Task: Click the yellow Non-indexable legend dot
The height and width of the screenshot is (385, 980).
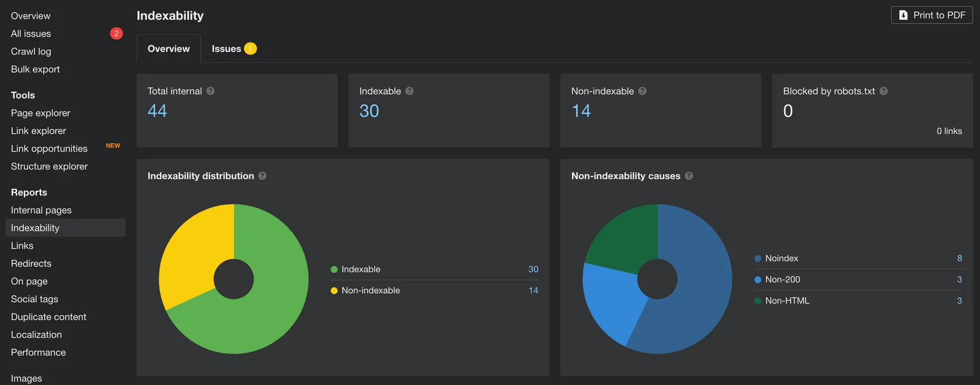Action: [334, 291]
